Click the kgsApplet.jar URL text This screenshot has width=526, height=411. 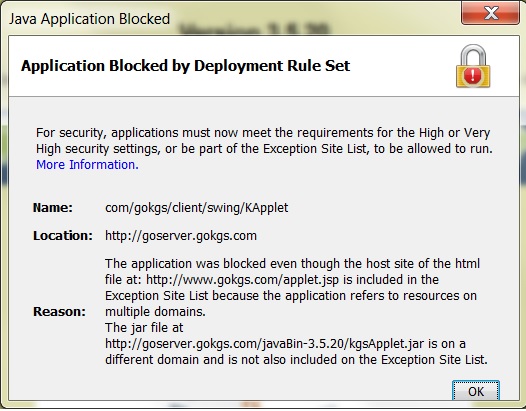(264, 344)
